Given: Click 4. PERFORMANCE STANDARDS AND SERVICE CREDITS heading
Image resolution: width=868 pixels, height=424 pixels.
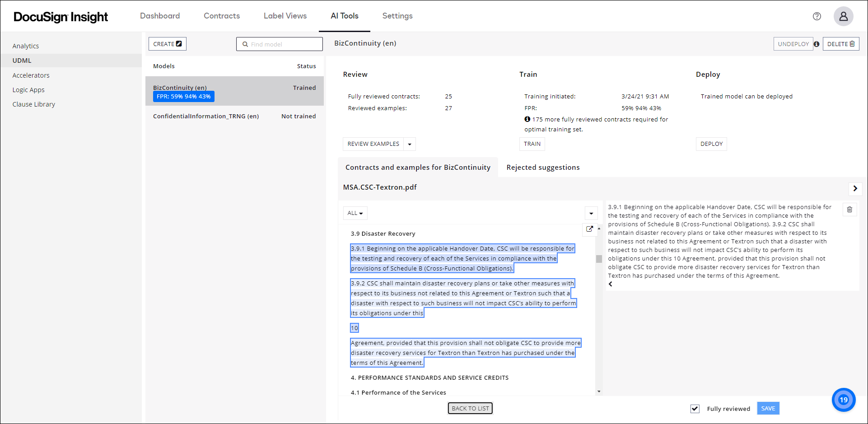Looking at the screenshot, I should pos(429,378).
